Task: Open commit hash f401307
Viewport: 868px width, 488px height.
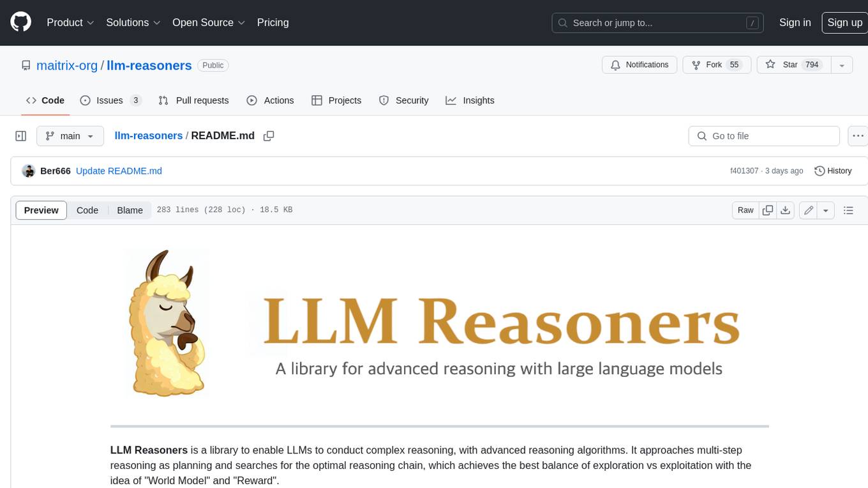Action: point(744,171)
